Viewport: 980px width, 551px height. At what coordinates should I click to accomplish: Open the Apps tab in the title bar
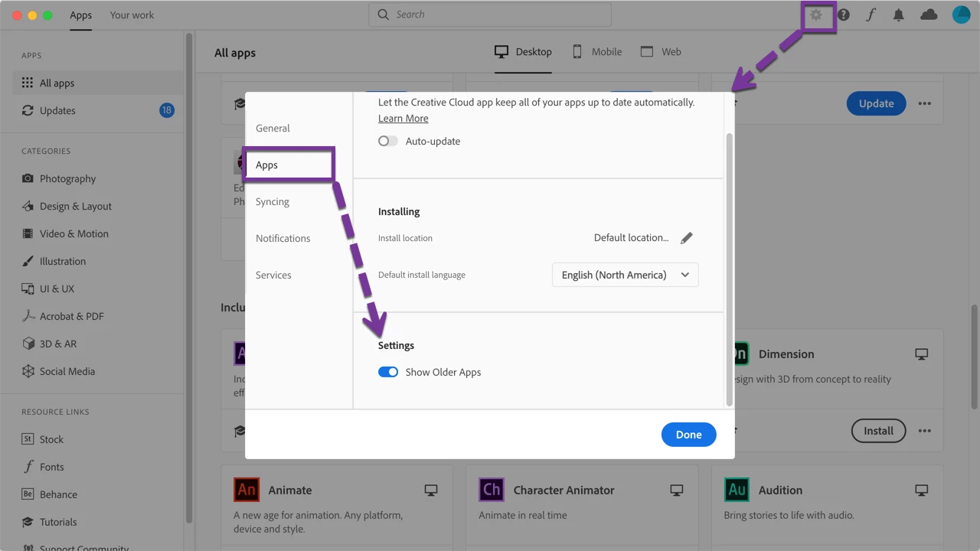(80, 15)
